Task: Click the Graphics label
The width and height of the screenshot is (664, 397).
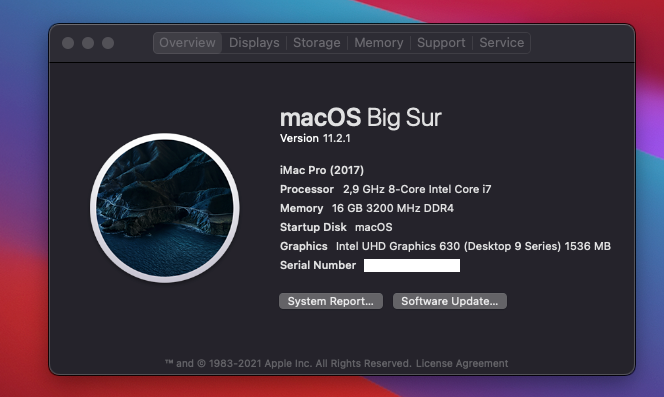Action: click(x=304, y=246)
